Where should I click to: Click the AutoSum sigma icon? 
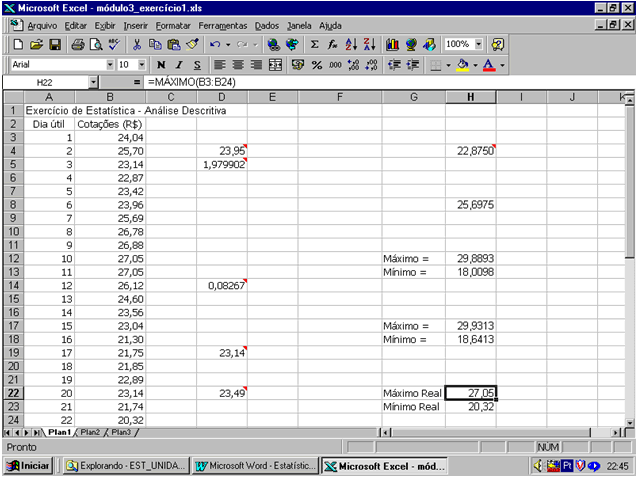coord(314,45)
